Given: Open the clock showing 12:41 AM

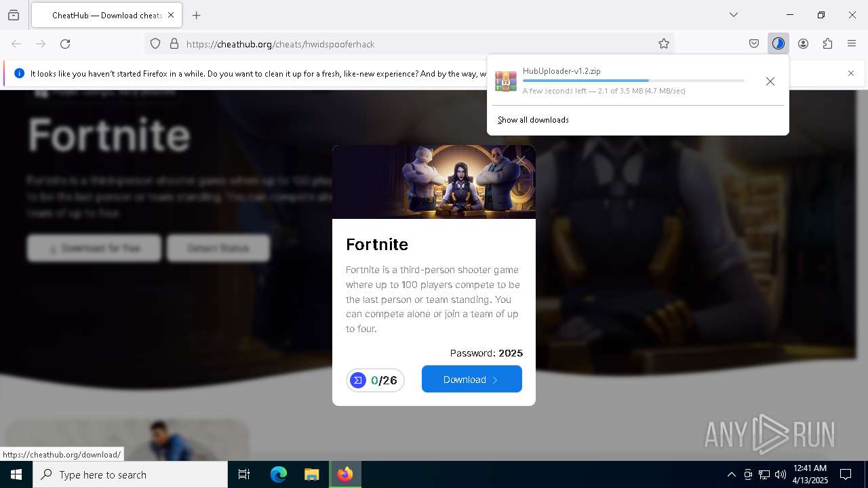Looking at the screenshot, I should [810, 474].
